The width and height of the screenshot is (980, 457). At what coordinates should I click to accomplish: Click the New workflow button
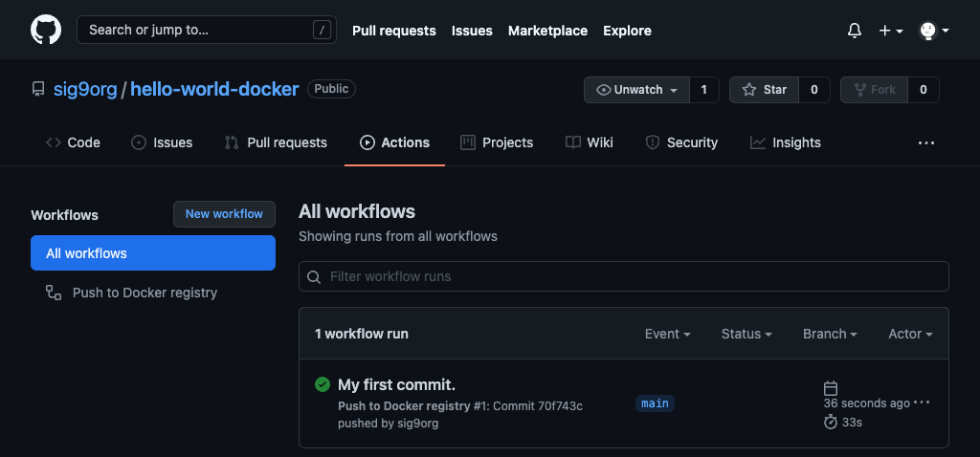point(224,214)
